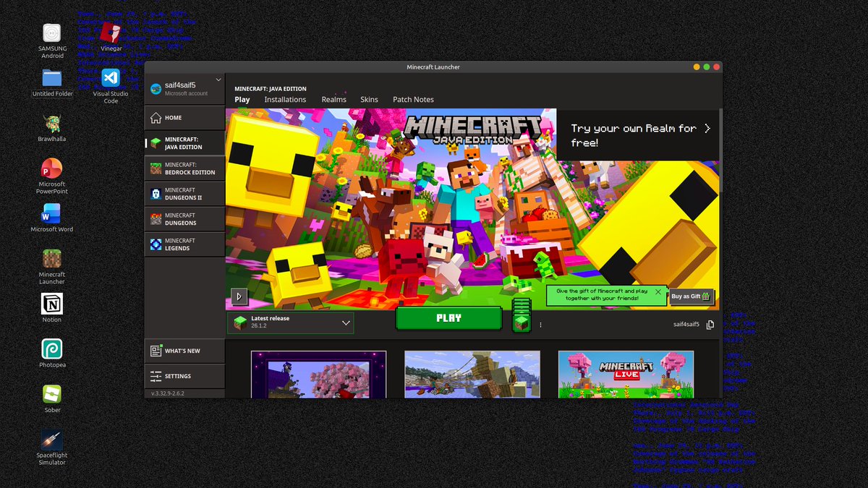Switch to the Patch Notes tab
This screenshot has width=868, height=488.
click(x=413, y=100)
